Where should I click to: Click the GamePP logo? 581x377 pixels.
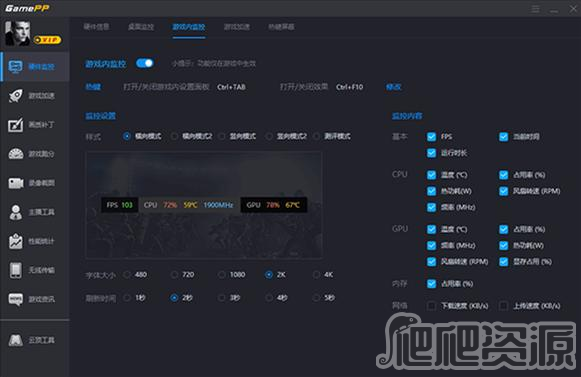(x=27, y=8)
